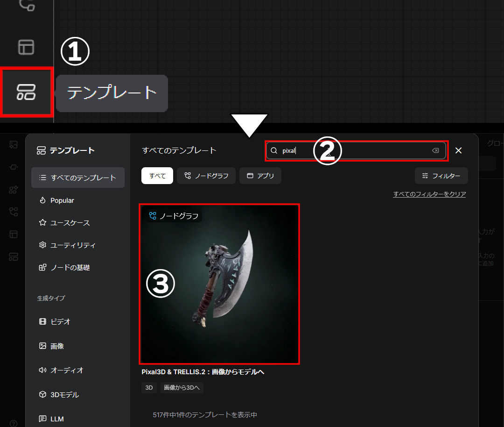The image size is (504, 427).
Task: Open the ユースケース category
Action: tap(78, 223)
